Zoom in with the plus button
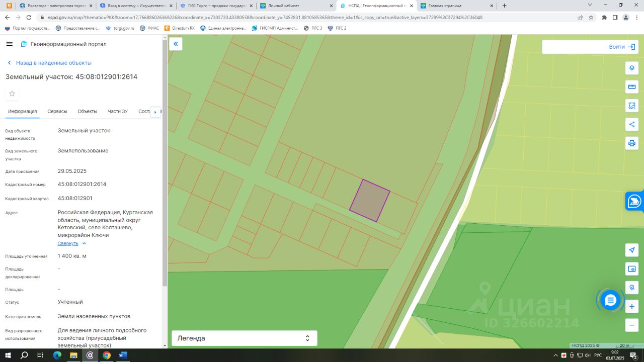Image resolution: width=644 pixels, height=362 pixels. [632, 306]
